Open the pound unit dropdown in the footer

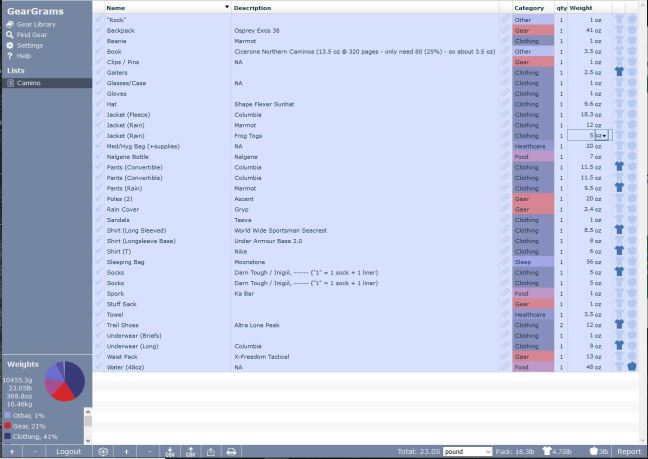click(x=467, y=452)
